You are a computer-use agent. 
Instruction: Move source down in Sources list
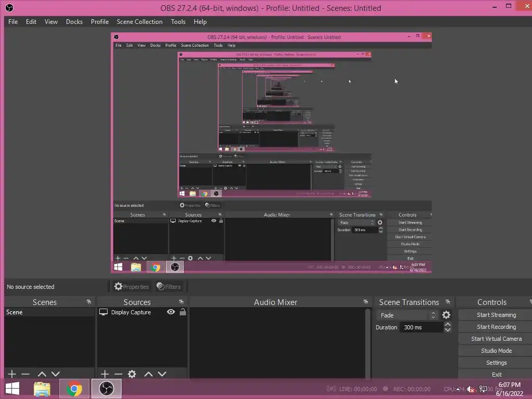pos(162,374)
